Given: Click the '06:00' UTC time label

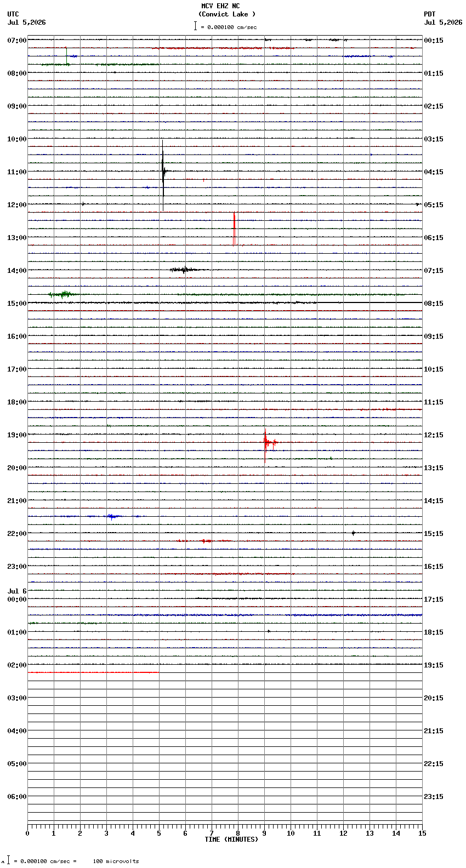Looking at the screenshot, I should [x=17, y=797].
